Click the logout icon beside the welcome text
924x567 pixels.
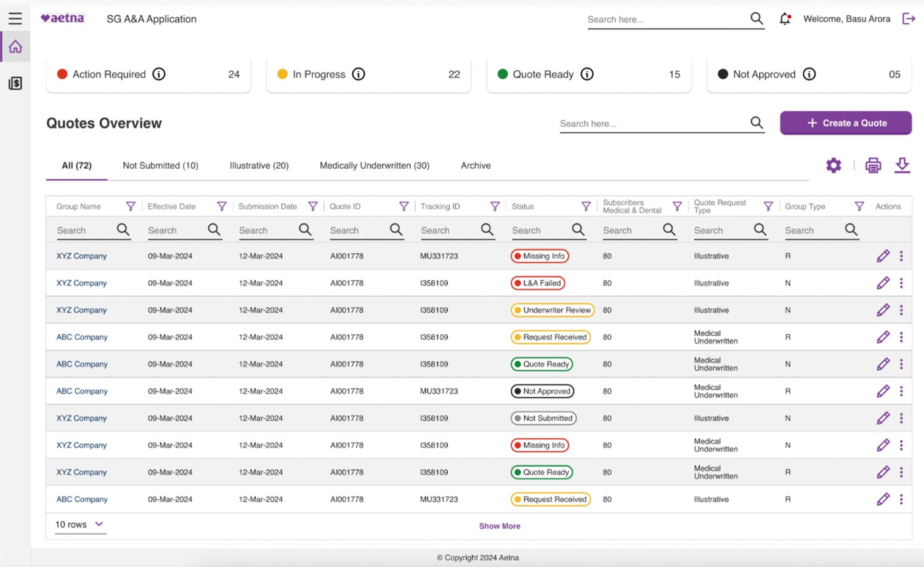click(x=909, y=18)
